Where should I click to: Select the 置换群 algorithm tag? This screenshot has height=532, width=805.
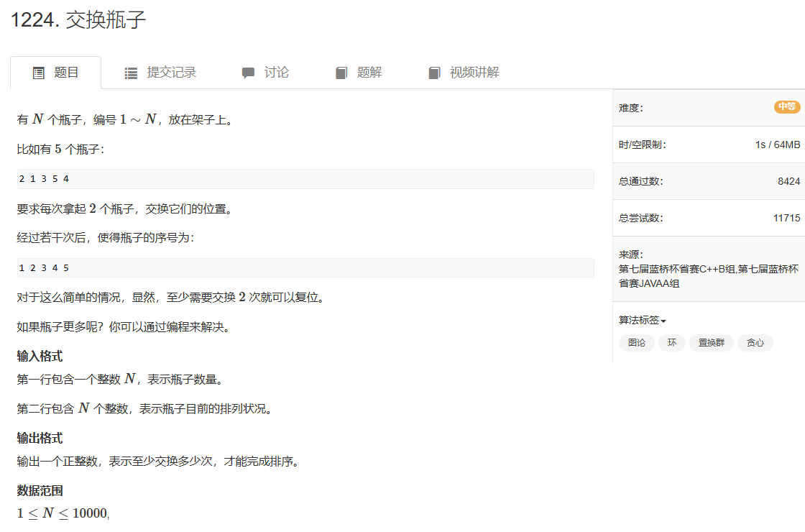(x=711, y=342)
